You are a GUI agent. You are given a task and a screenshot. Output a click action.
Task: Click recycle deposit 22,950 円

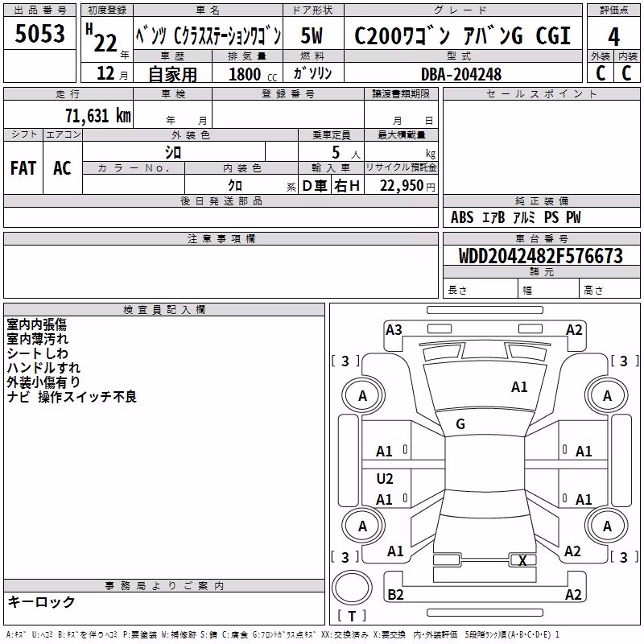click(x=407, y=186)
